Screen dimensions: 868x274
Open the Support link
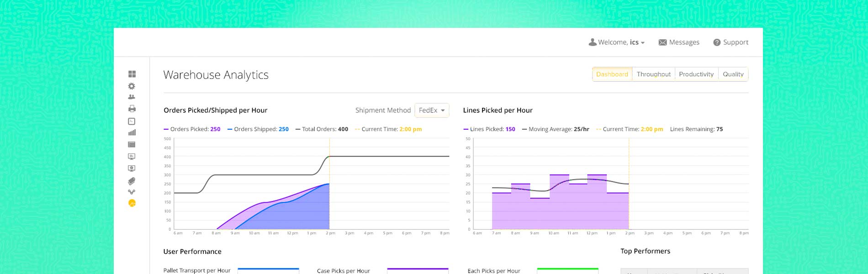[731, 42]
